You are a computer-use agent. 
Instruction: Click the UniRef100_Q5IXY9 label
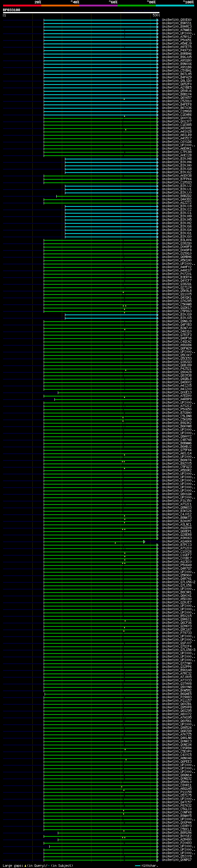[x=176, y=857]
